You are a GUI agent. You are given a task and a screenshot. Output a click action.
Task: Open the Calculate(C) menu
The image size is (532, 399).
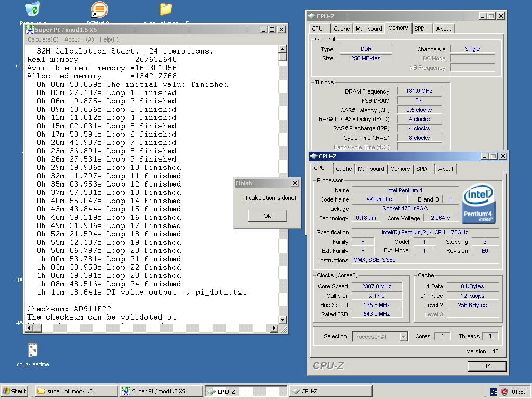tap(43, 39)
